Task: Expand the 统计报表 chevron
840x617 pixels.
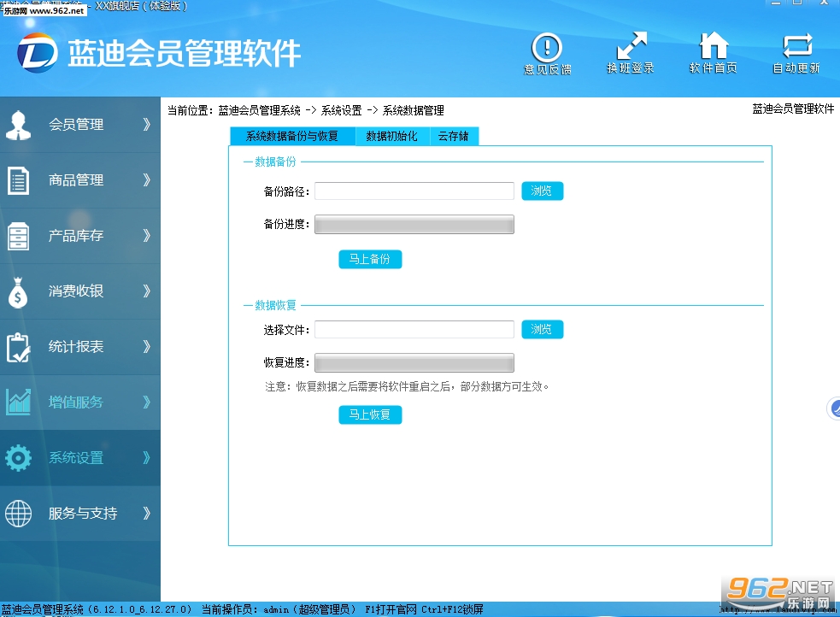Action: point(146,346)
